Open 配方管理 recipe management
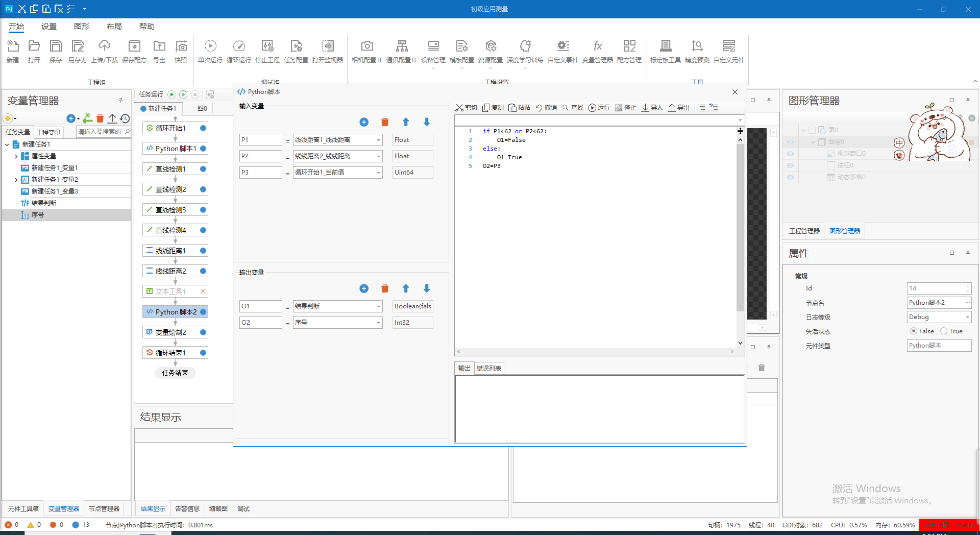Image resolution: width=980 pixels, height=535 pixels. click(629, 51)
